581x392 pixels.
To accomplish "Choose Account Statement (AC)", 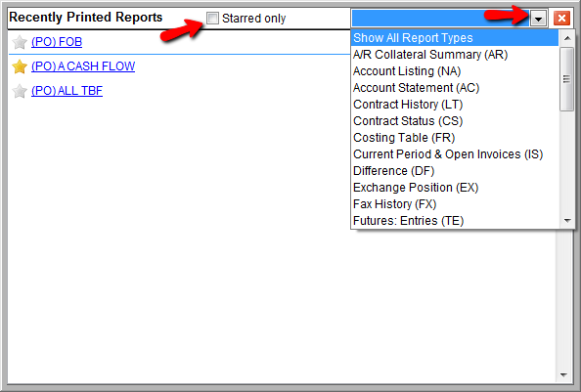I will tap(455, 88).
